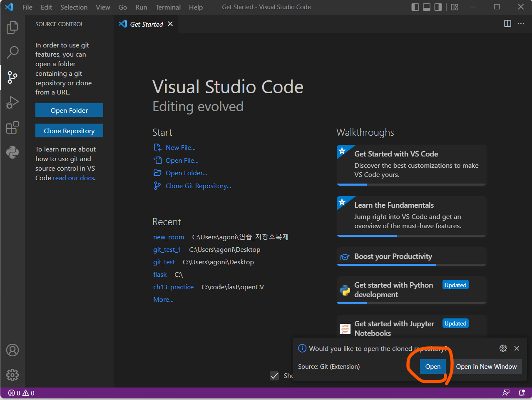Open the Go menu
The width and height of the screenshot is (532, 400).
(123, 7)
